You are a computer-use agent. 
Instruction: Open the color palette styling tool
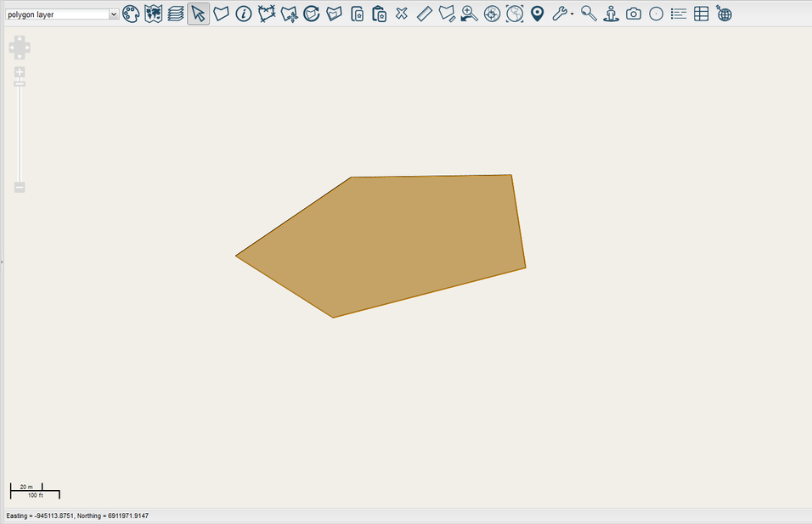pyautogui.click(x=131, y=14)
